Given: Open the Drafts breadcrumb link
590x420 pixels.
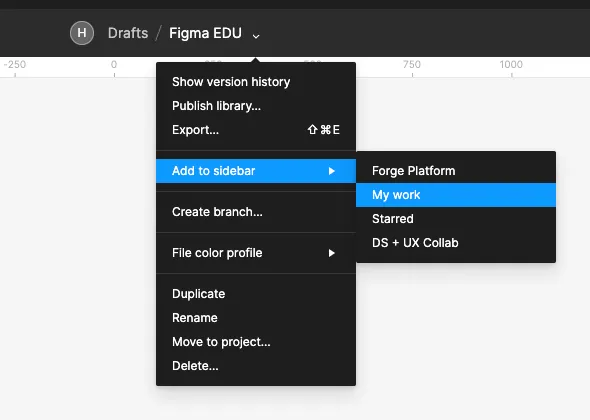Looking at the screenshot, I should coord(128,33).
